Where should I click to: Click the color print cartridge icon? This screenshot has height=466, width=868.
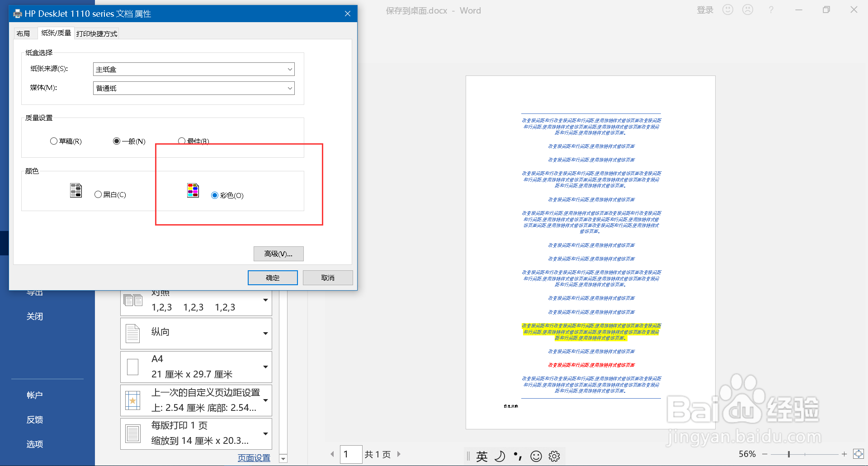pos(193,190)
